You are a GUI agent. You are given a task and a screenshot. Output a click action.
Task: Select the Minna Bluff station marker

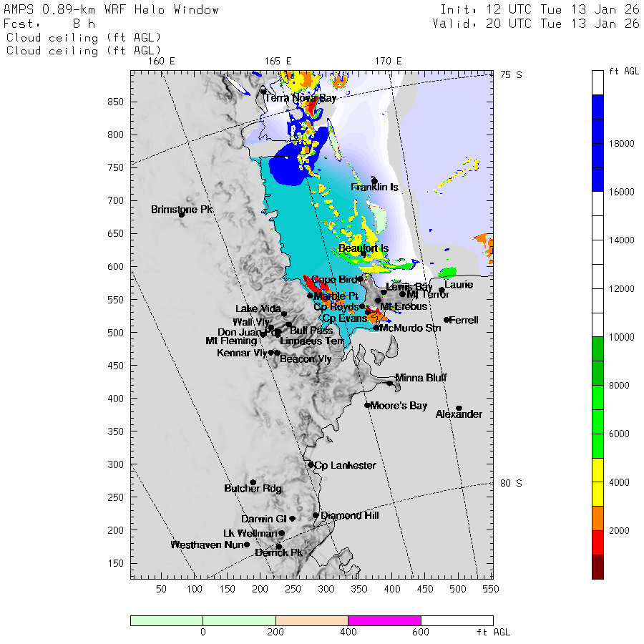(390, 383)
